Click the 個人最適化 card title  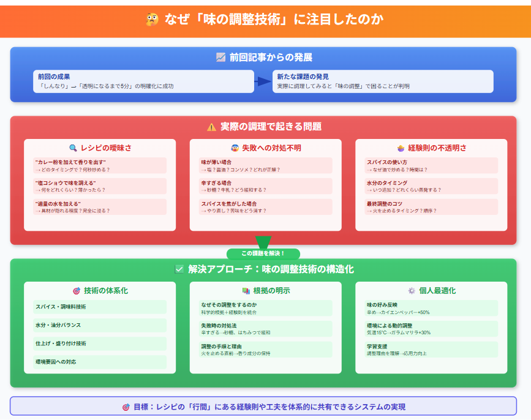(437, 291)
